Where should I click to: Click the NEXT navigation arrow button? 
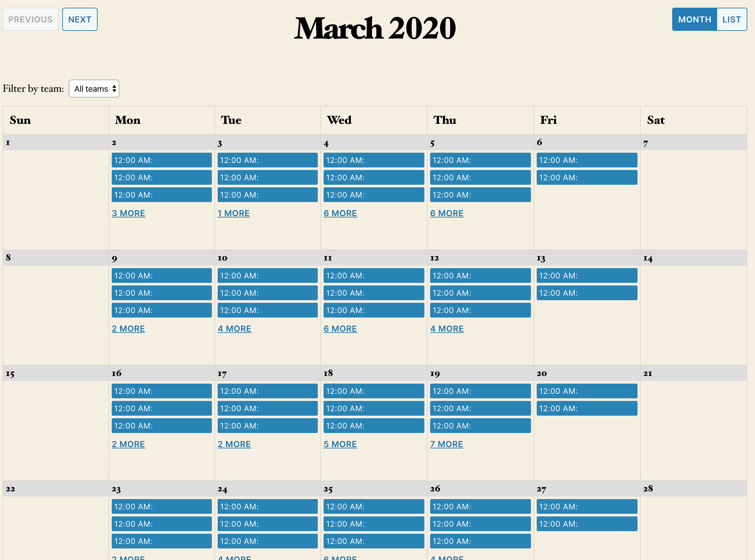coord(79,20)
